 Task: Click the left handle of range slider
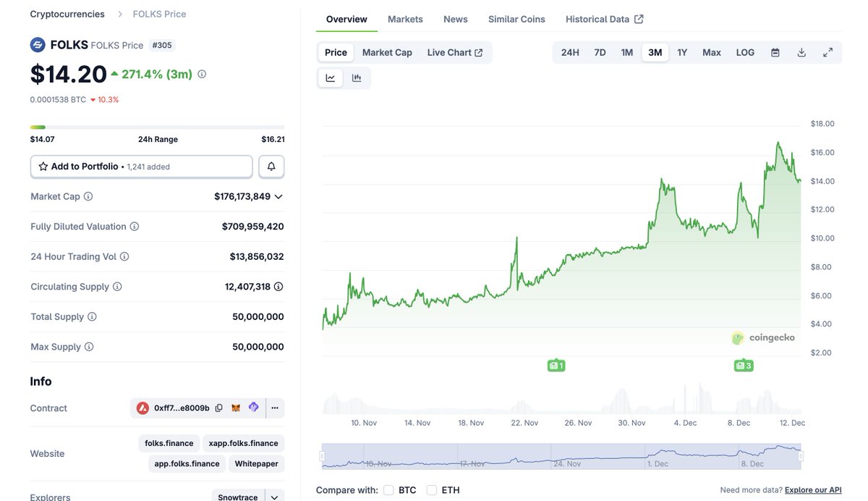[x=323, y=456]
